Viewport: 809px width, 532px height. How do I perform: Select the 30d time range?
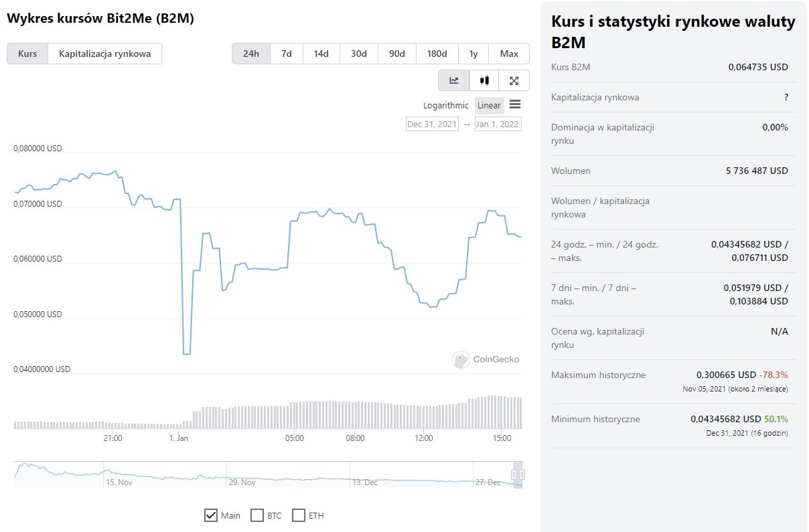click(x=359, y=54)
